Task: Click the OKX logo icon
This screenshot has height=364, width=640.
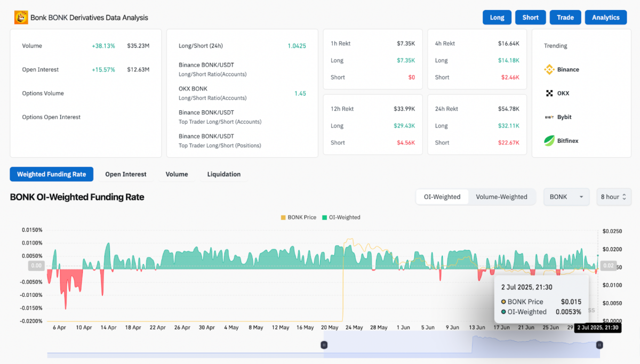Action: (x=549, y=93)
